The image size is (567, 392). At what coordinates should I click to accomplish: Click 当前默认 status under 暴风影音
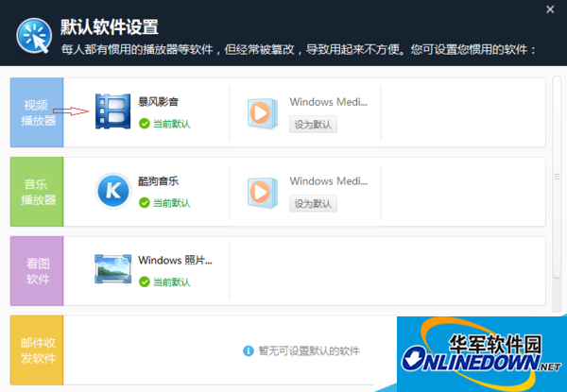click(x=171, y=124)
